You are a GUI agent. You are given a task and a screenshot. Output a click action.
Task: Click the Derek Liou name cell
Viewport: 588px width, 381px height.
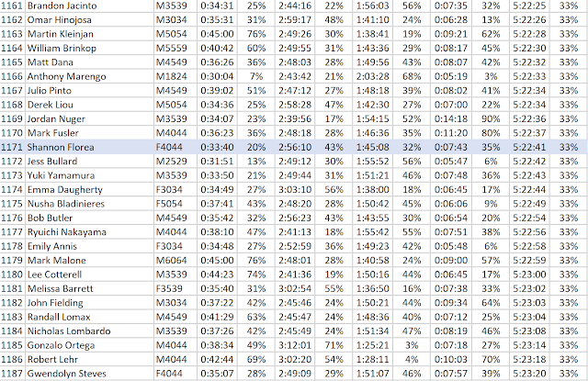pos(89,105)
